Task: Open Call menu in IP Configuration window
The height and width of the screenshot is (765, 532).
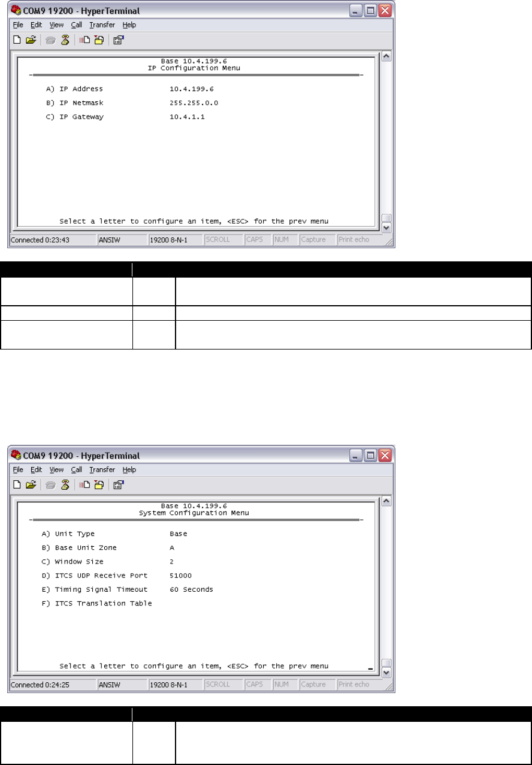Action: 77,25
